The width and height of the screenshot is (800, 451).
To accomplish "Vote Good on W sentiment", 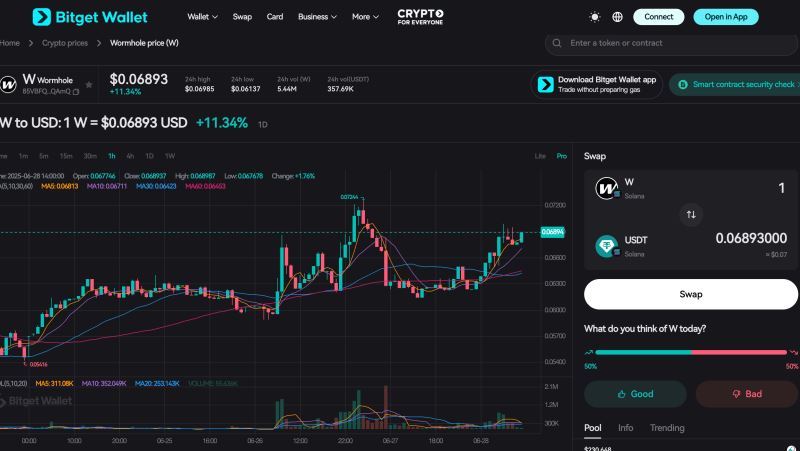I will (635, 393).
